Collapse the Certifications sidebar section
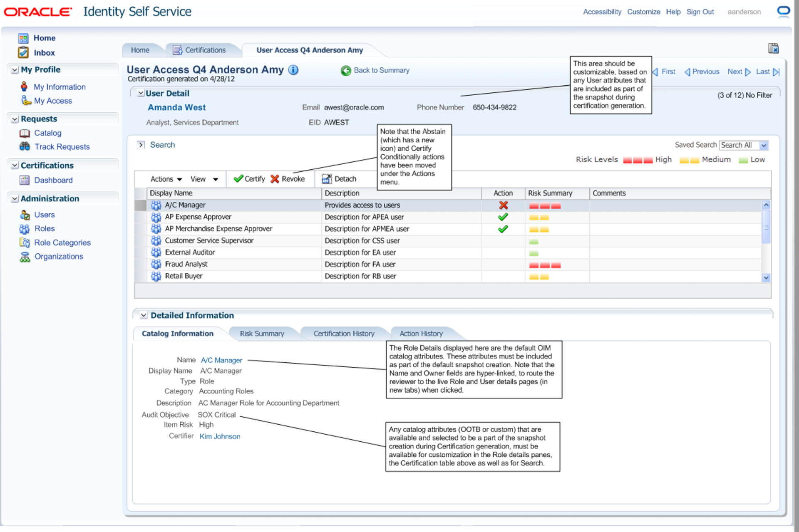 click(x=15, y=165)
